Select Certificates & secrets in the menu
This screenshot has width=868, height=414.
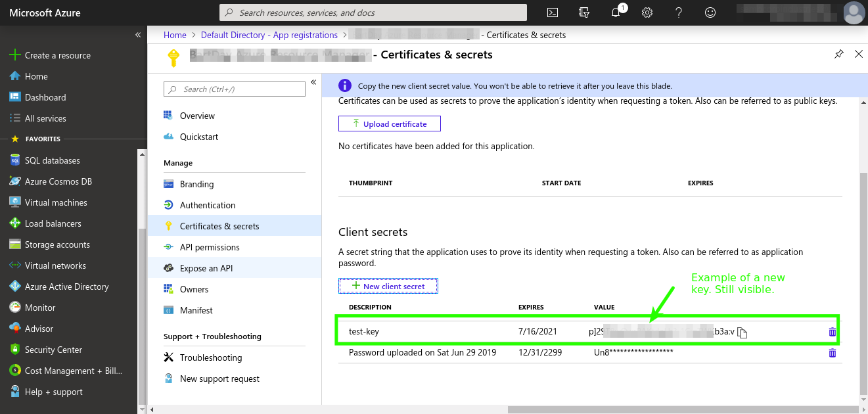[235, 226]
